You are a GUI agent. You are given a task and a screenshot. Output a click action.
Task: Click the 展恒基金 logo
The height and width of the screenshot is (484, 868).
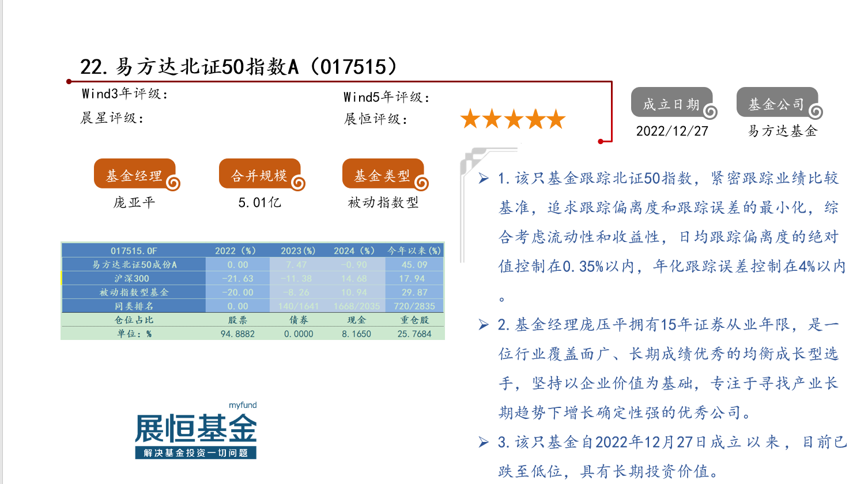(195, 429)
